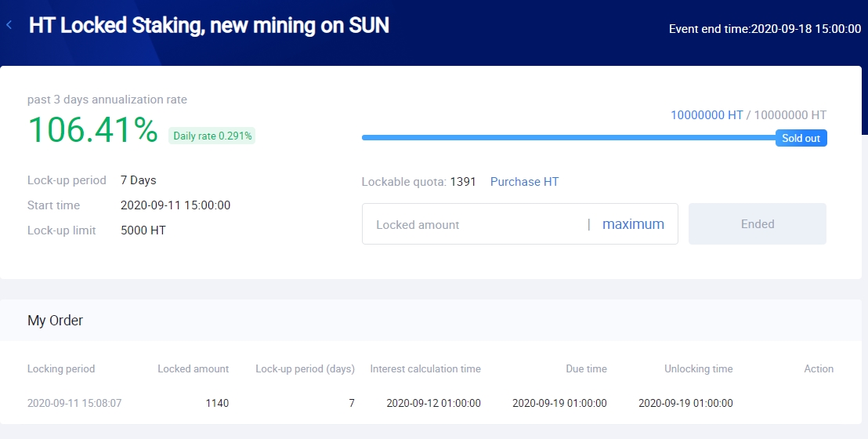Viewport: 868px width, 439px height.
Task: Click the Interest calculation time column header
Action: point(425,368)
